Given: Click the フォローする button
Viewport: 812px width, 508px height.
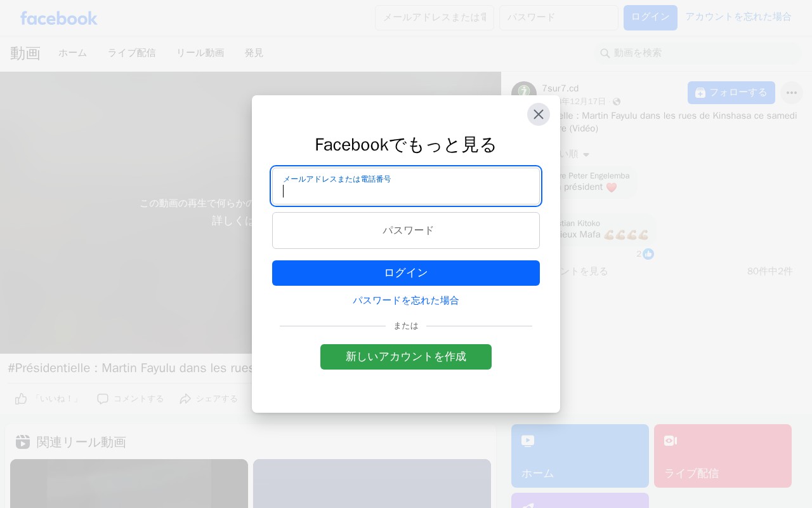Looking at the screenshot, I should point(731,93).
